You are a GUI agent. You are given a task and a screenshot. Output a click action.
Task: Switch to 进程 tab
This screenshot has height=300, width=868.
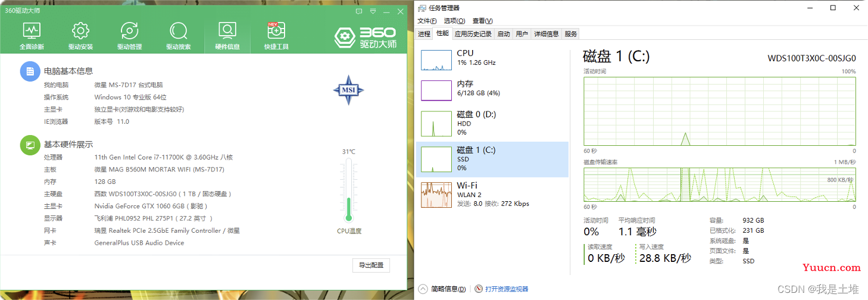424,34
